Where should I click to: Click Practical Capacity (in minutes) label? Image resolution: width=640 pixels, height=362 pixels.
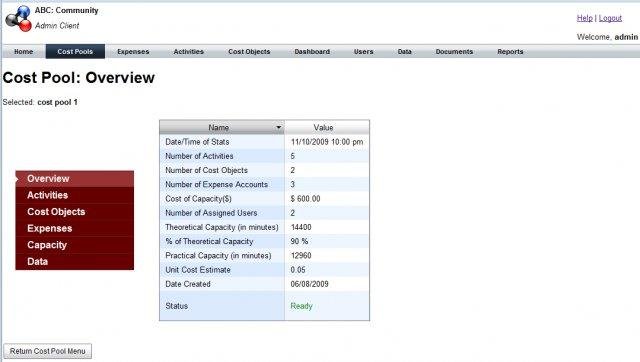point(218,256)
